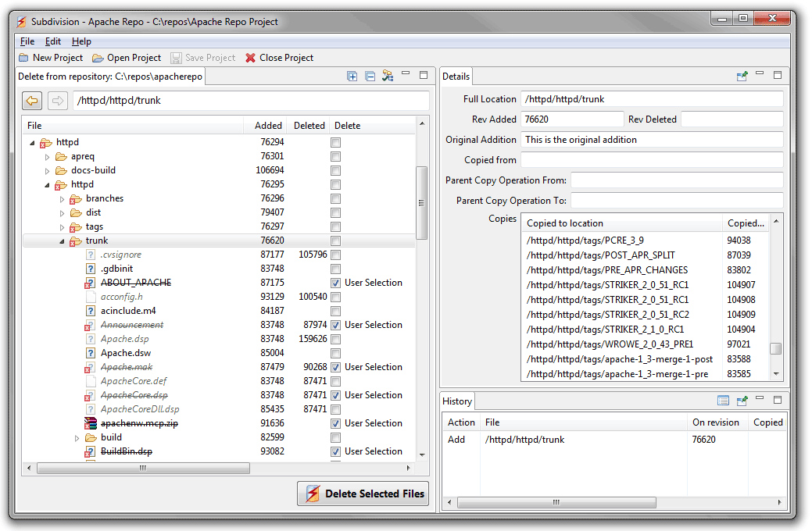
Task: Maximize the History panel
Action: click(x=778, y=400)
